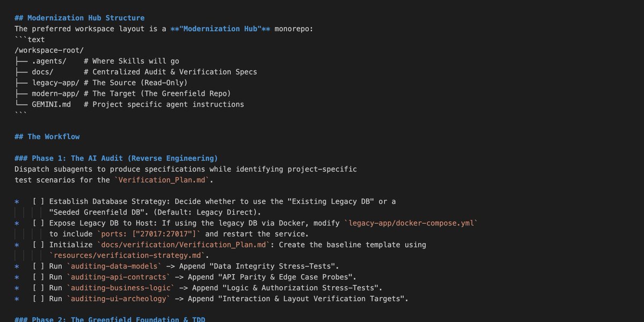This screenshot has width=644, height=322.
Task: Click "legacy-app/" in the directory tree
Action: pyautogui.click(x=55, y=83)
